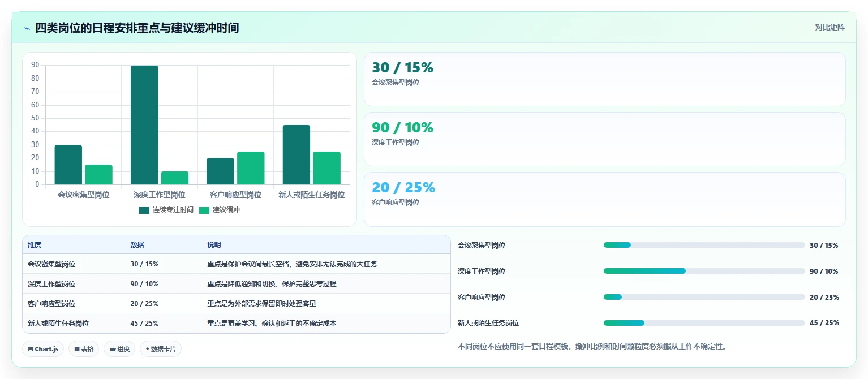Select the 数据卡片 tag chip
Screen dimensions: 868x379
161,349
